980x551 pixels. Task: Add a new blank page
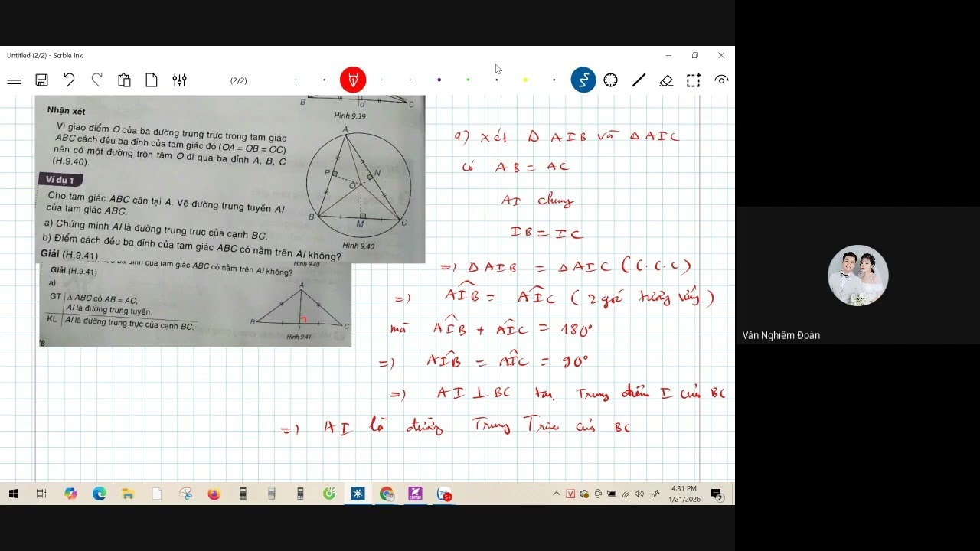click(152, 80)
